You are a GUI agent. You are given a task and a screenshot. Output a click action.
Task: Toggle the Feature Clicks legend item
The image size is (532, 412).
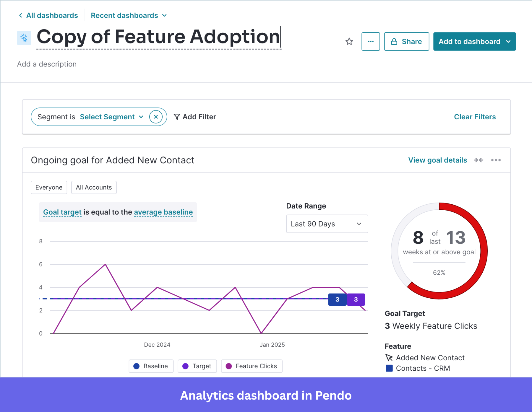click(x=252, y=366)
